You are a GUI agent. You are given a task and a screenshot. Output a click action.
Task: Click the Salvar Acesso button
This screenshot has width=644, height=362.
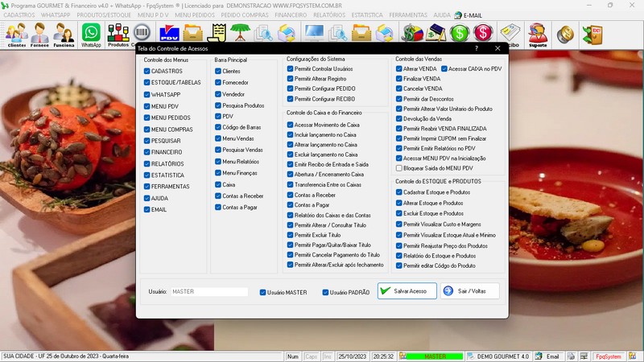(x=407, y=291)
